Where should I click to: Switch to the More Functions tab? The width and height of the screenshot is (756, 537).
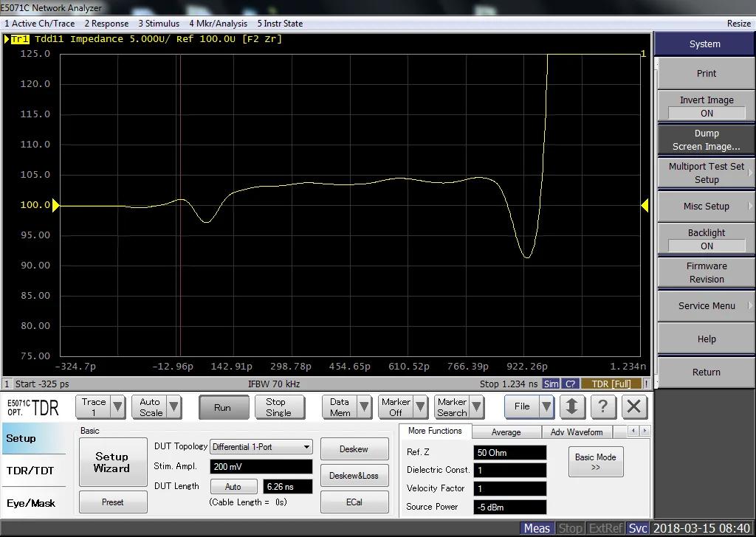pyautogui.click(x=435, y=431)
